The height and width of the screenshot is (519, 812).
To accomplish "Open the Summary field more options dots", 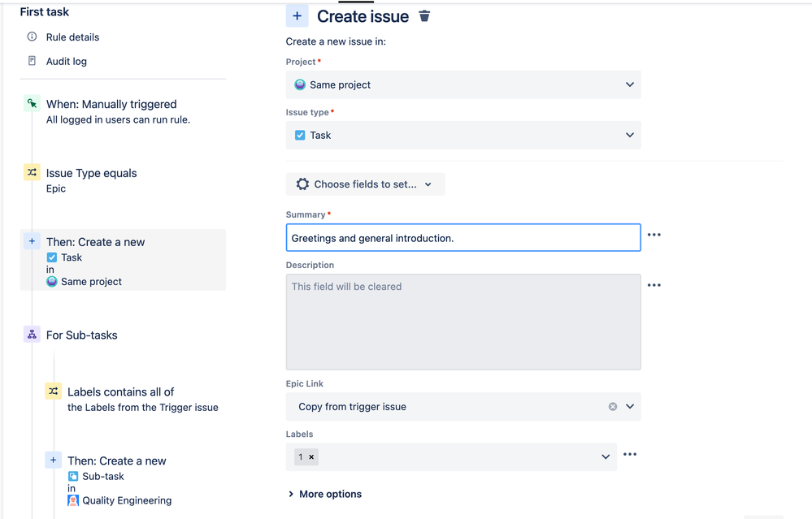I will (654, 235).
